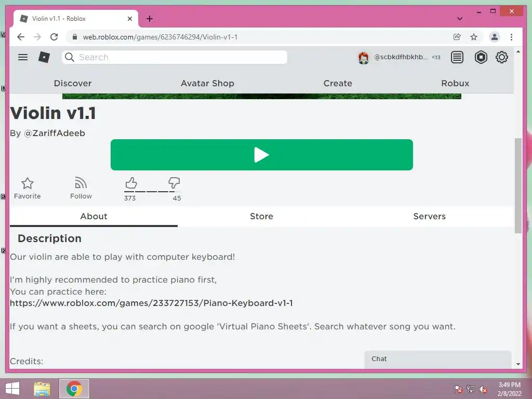Viewport: 532px width, 399px height.
Task: Bookmark this page with star icon
Action: coord(474,37)
